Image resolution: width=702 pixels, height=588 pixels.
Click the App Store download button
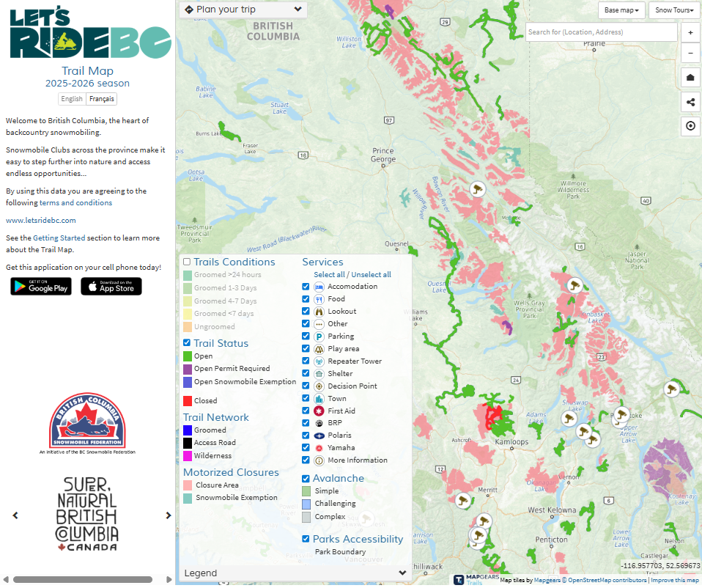point(111,287)
